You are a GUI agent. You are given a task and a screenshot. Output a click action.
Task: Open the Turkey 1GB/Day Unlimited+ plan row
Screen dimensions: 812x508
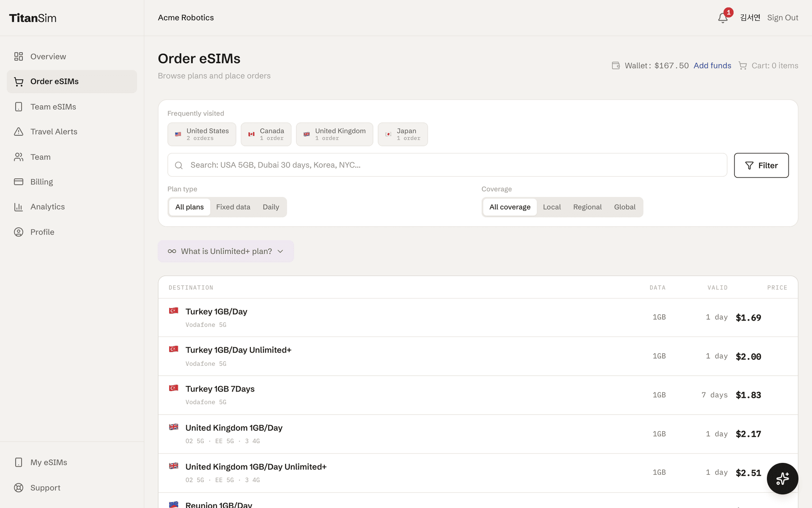[x=478, y=356]
